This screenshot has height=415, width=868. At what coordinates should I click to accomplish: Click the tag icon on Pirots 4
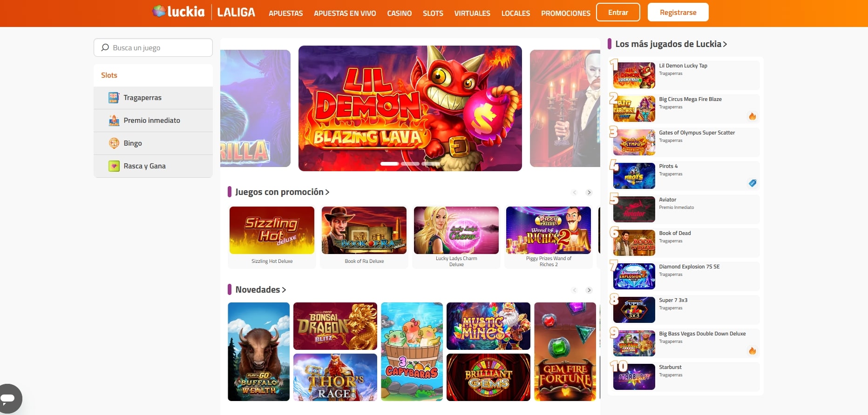[752, 183]
